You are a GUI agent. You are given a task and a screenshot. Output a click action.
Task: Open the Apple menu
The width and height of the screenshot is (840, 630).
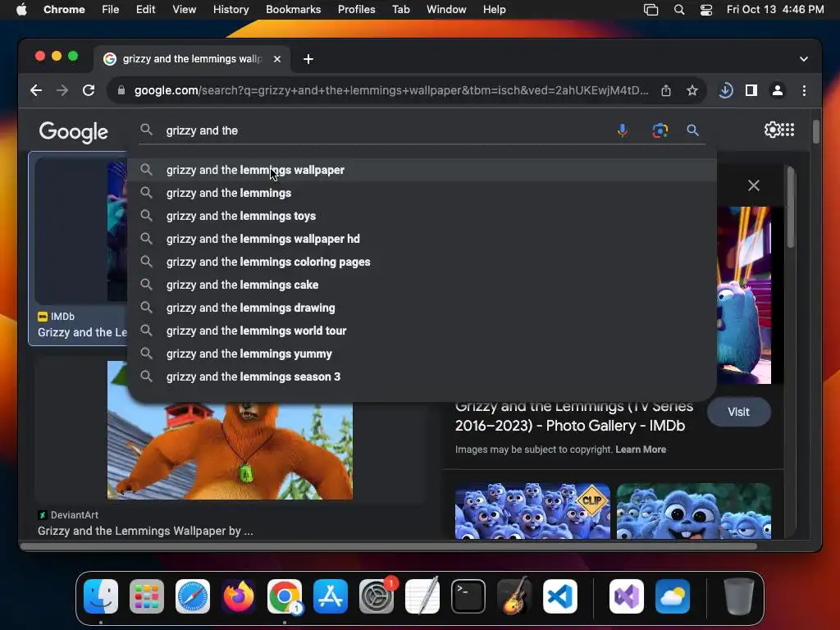tap(21, 10)
